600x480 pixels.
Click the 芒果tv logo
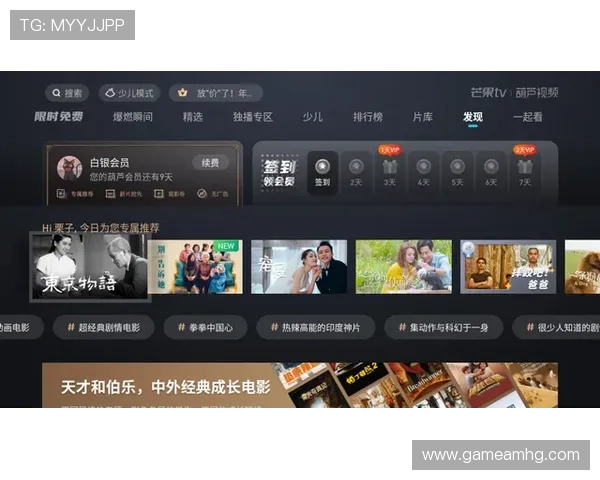tap(488, 93)
